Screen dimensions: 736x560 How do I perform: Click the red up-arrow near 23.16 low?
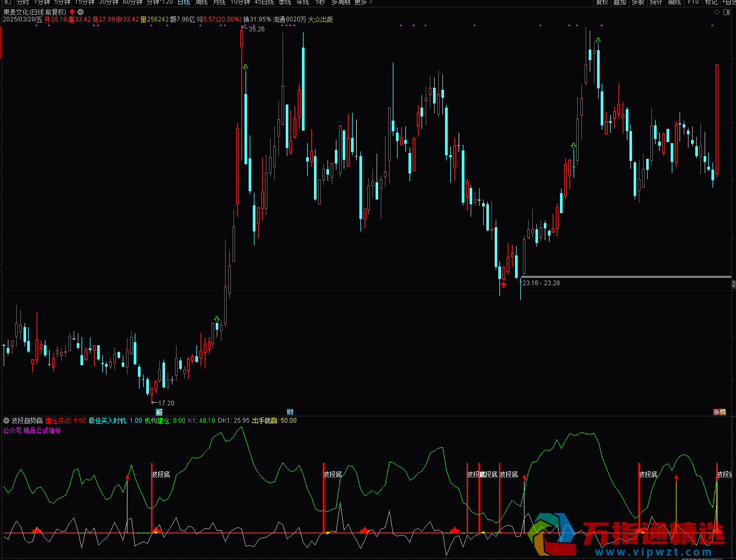pyautogui.click(x=504, y=285)
